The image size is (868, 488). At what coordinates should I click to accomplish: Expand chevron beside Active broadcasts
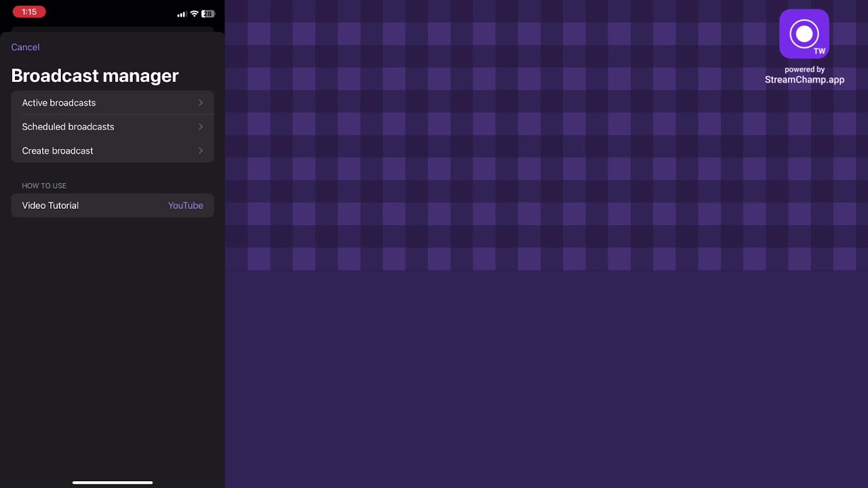click(201, 103)
